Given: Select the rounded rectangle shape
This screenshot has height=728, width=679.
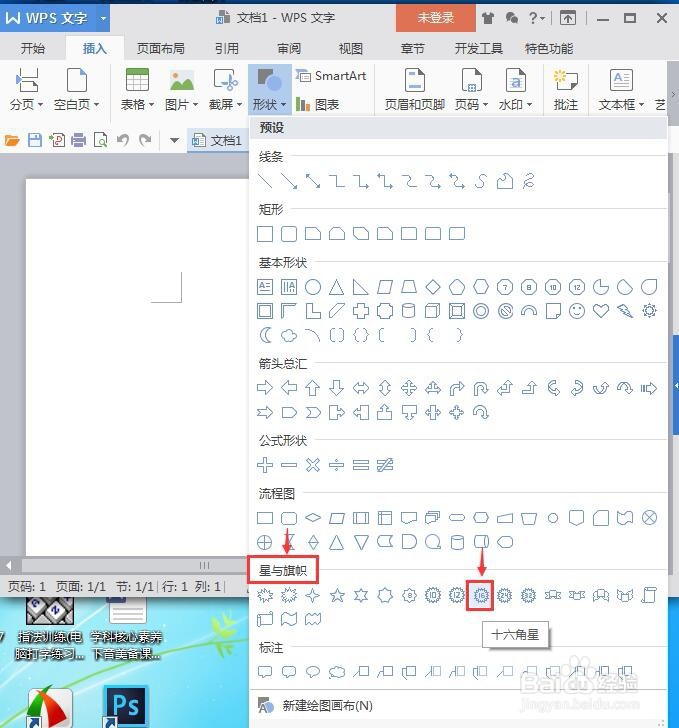Looking at the screenshot, I should click(289, 234).
